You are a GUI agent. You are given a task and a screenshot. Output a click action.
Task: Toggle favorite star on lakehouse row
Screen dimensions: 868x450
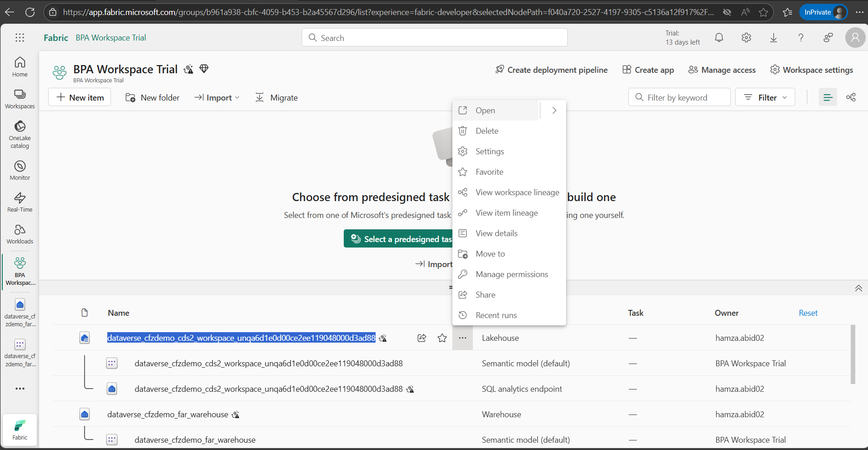coord(442,338)
